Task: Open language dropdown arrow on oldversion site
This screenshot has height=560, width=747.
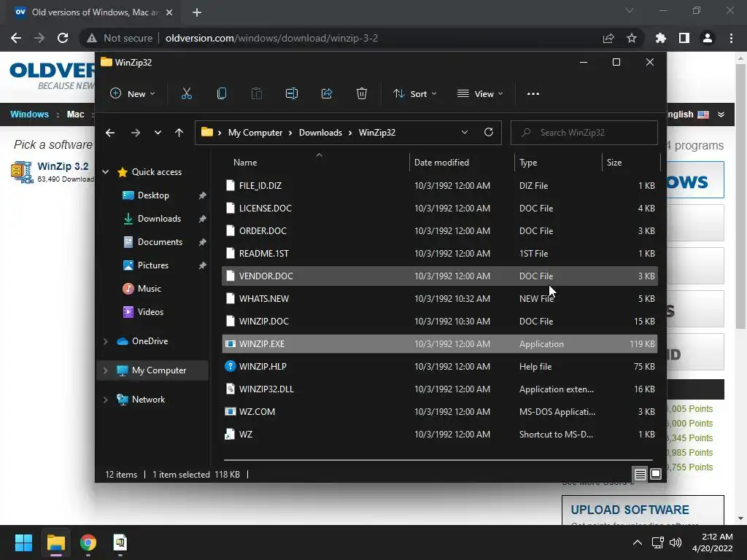Action: click(x=721, y=114)
